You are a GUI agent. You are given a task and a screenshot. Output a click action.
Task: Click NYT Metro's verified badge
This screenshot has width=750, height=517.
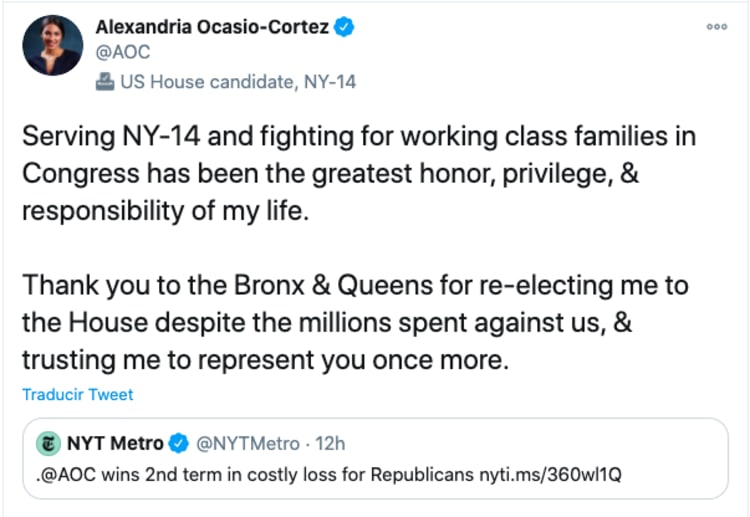pyautogui.click(x=178, y=443)
